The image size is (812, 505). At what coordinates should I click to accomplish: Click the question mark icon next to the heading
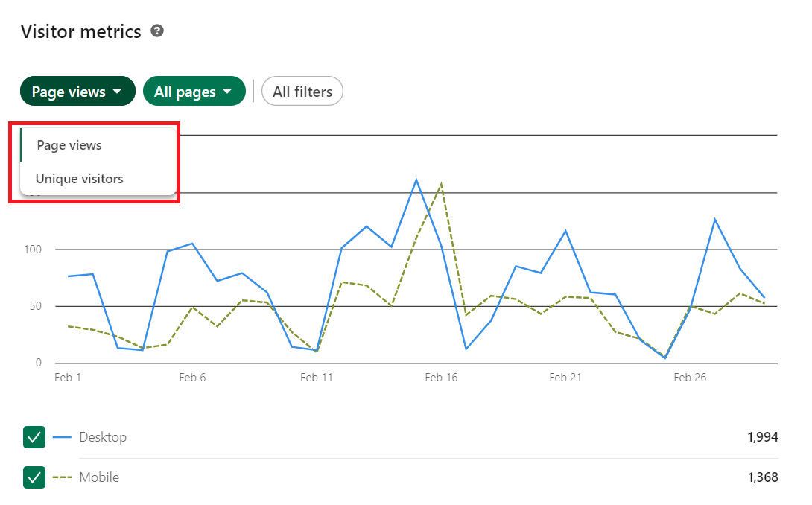coord(156,31)
